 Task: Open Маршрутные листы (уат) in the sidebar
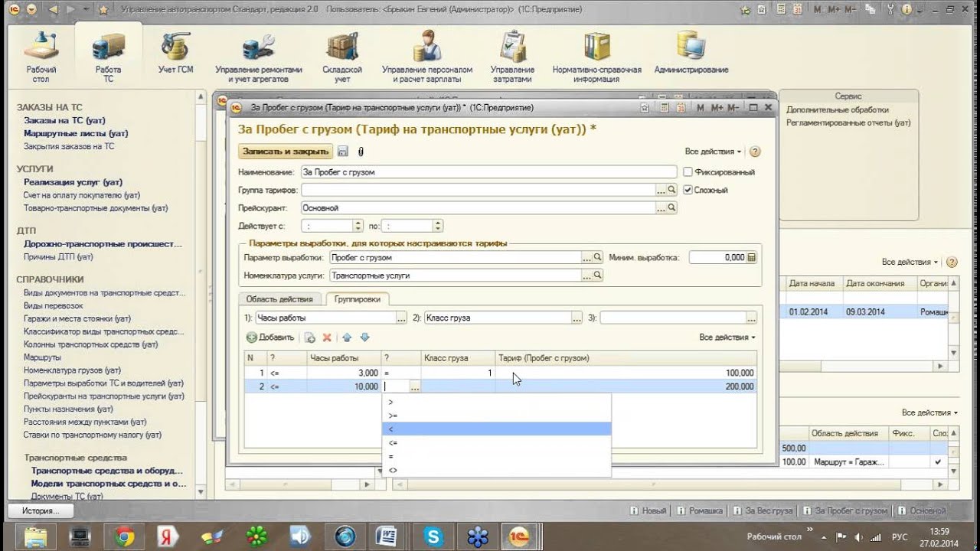[76, 133]
